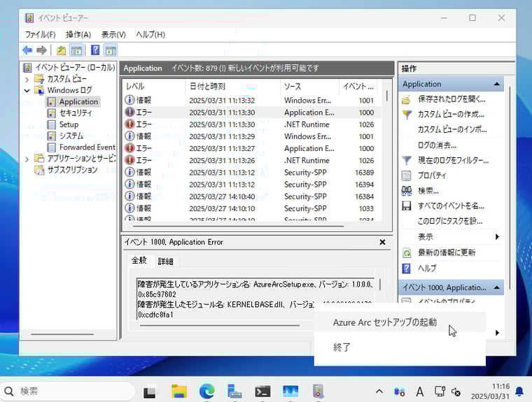Select the Security-SPP event 16389 row

point(251,173)
